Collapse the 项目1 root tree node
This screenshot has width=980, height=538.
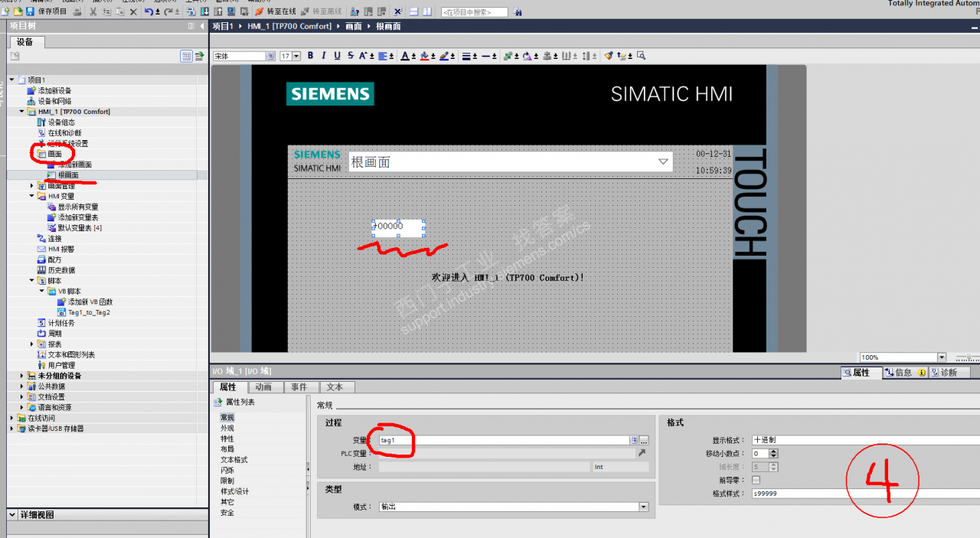12,80
